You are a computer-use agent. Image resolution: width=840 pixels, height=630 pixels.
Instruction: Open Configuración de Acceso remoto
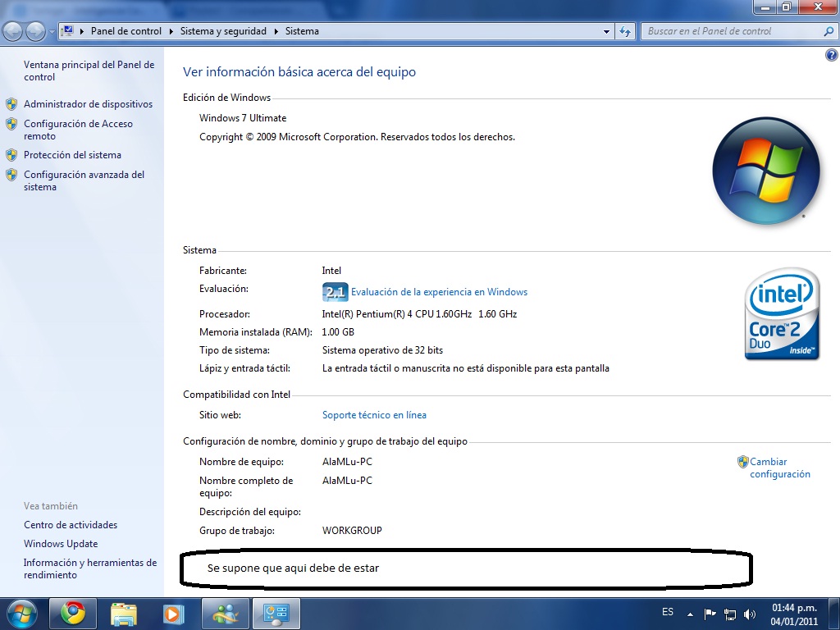[x=78, y=130]
